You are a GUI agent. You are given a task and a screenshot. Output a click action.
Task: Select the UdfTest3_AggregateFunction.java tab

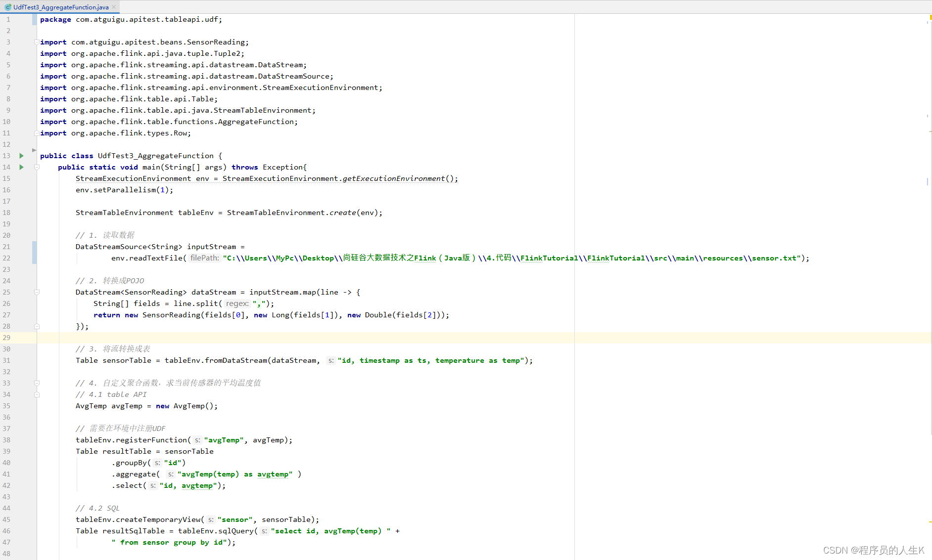pos(60,7)
